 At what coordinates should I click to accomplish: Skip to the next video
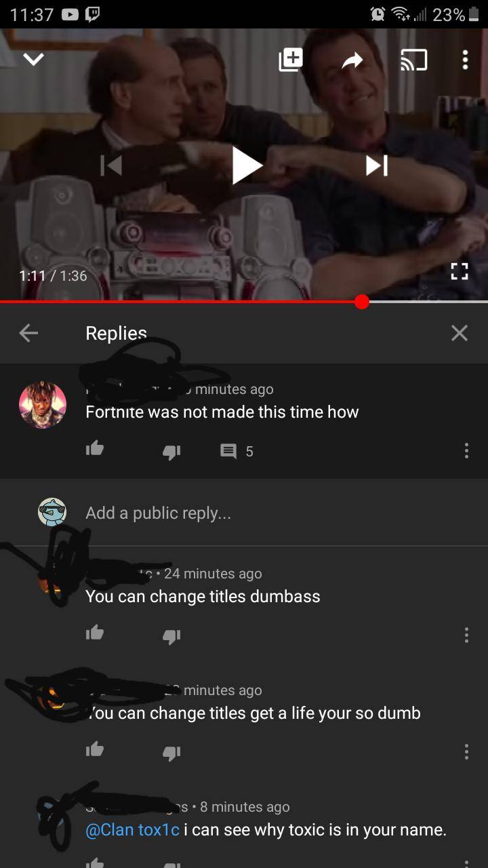[x=377, y=165]
